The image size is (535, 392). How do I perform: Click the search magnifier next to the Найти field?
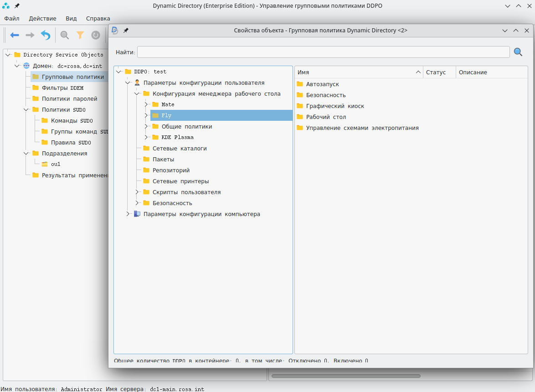pos(518,52)
